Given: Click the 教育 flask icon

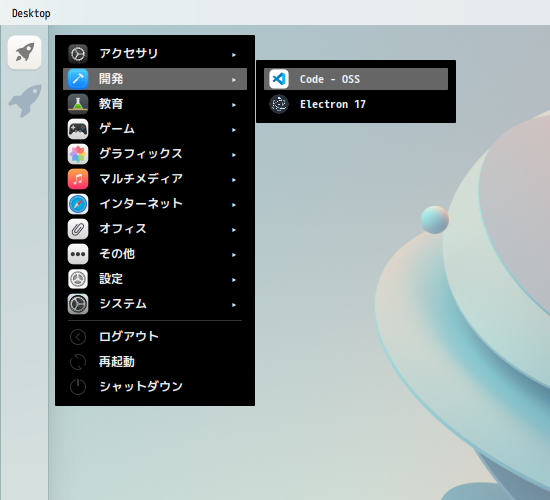Looking at the screenshot, I should coord(78,104).
